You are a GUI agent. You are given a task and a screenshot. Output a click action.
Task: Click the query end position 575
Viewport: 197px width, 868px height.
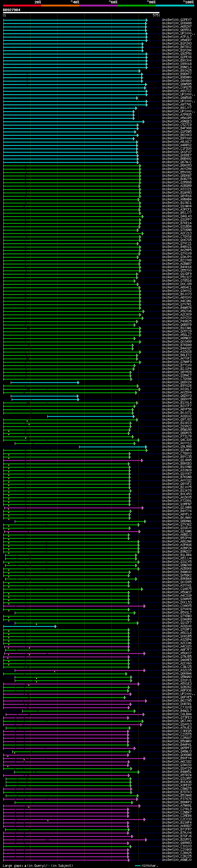pyautogui.click(x=155, y=15)
